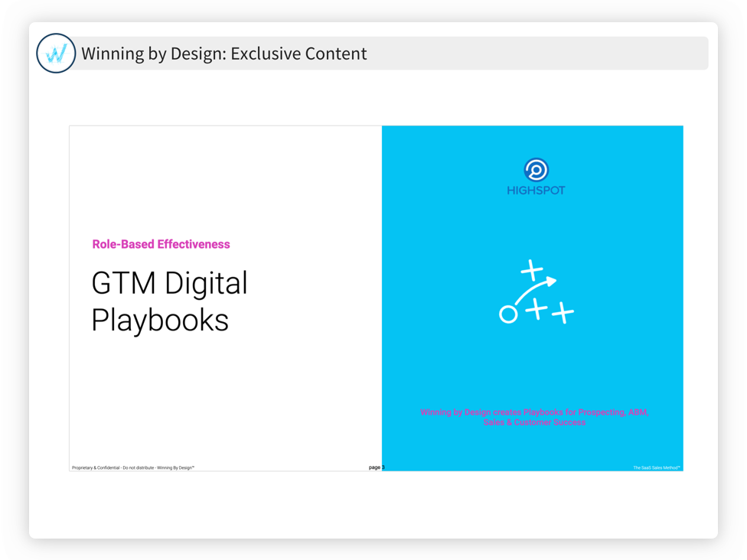Click 'The SaaS Sales Method' footer text
Viewport: 747px width, 560px height.
[x=656, y=467]
